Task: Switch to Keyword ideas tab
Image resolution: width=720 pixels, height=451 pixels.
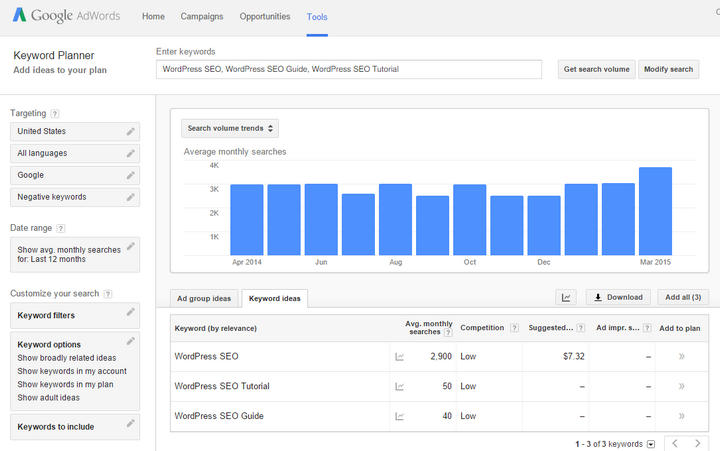Action: tap(275, 299)
